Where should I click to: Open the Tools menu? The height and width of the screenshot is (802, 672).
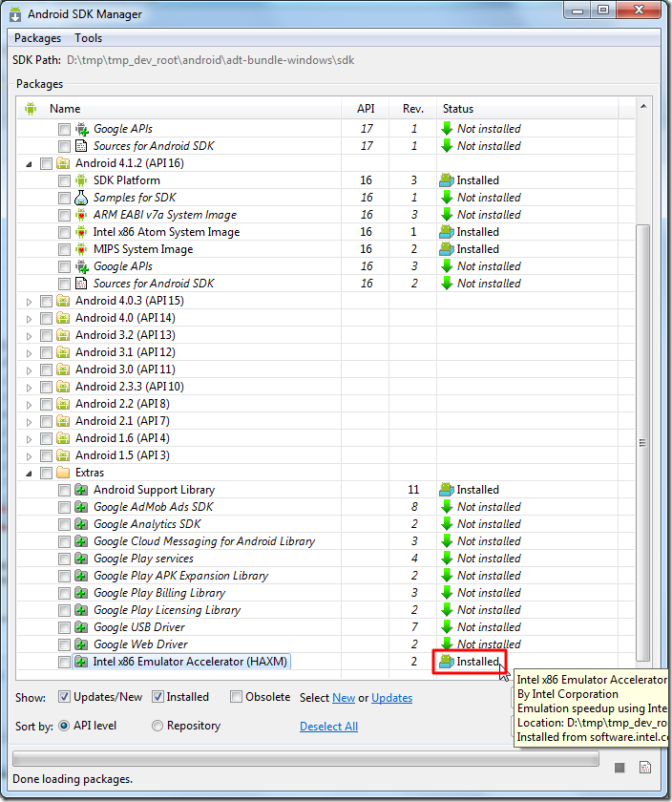[88, 38]
